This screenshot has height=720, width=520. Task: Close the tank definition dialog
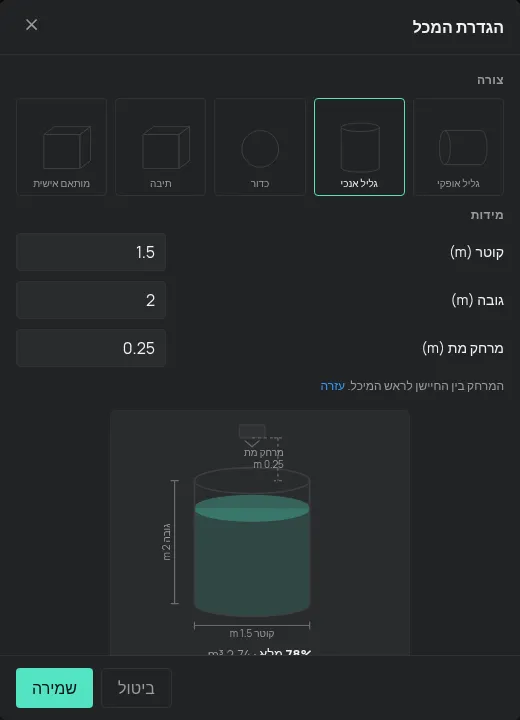[31, 25]
